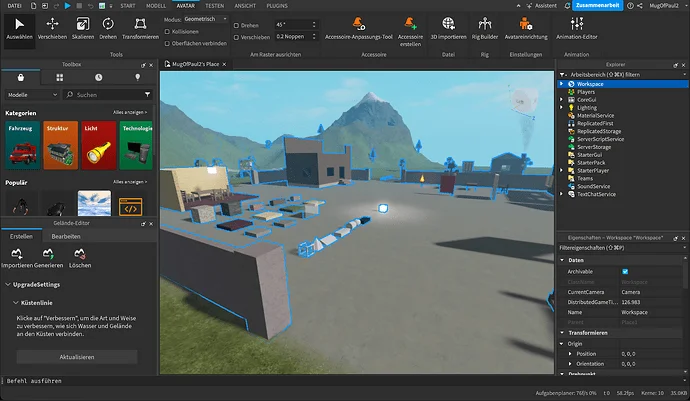
Task: Open the Modelle category dropdown
Action: tap(32, 95)
